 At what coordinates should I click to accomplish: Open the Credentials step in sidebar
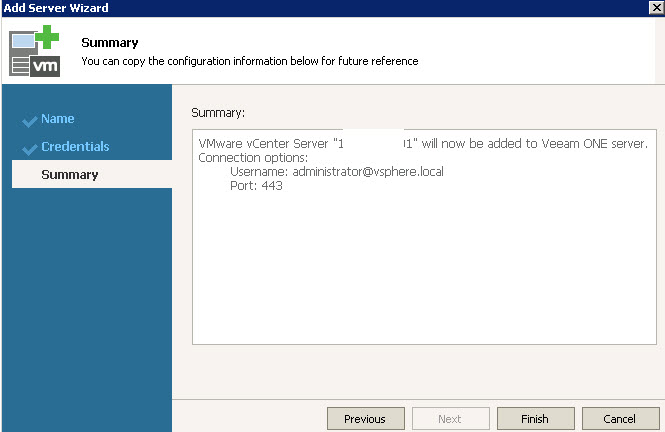pos(75,147)
